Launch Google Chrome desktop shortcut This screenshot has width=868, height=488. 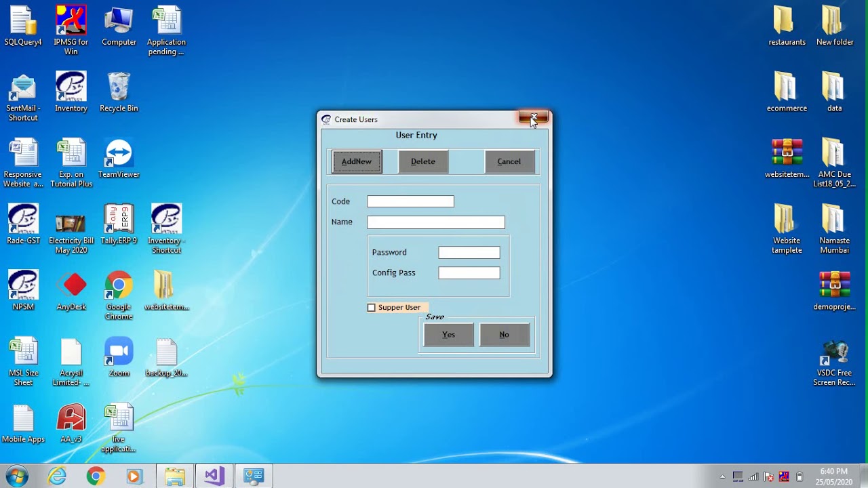(x=119, y=295)
